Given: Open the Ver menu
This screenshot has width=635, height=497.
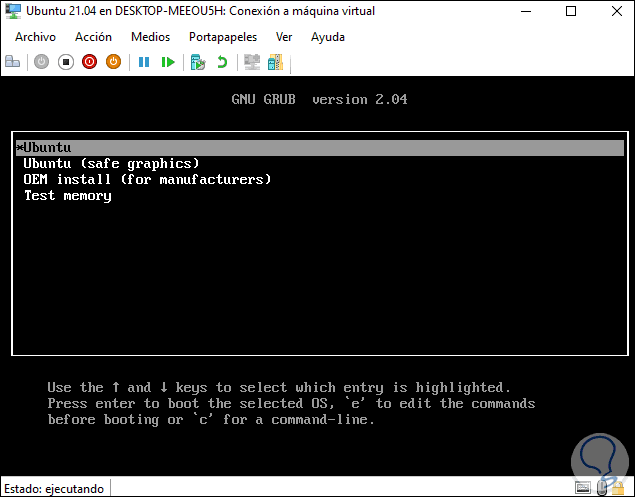Looking at the screenshot, I should click(284, 37).
